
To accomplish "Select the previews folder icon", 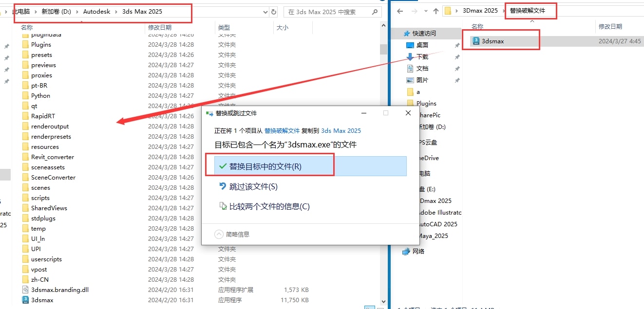I will coord(26,65).
